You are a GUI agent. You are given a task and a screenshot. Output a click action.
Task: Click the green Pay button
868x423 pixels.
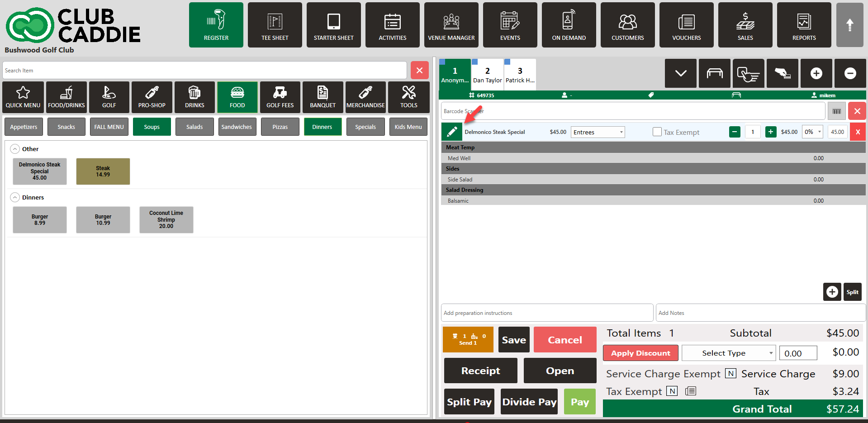click(x=579, y=402)
